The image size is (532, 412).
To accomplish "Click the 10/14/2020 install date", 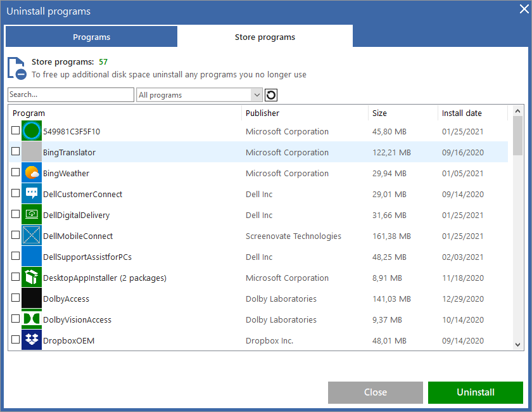I will tap(463, 319).
